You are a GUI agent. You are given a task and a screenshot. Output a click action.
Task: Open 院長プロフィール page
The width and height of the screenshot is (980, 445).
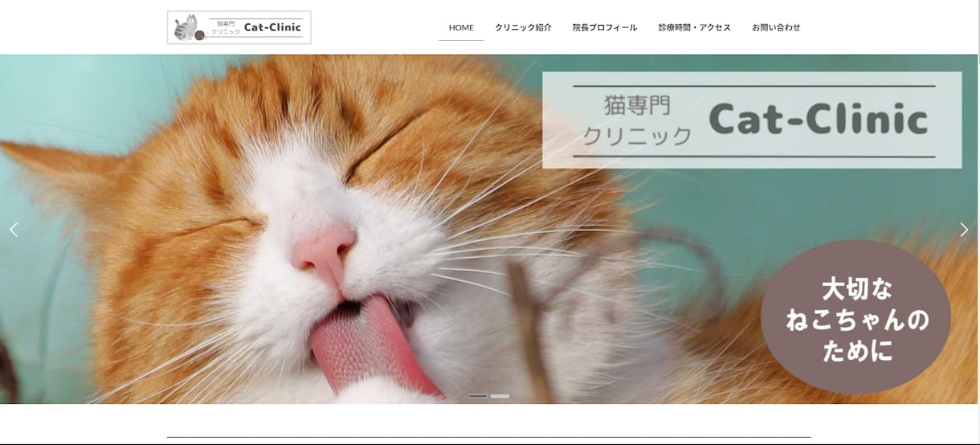click(605, 27)
